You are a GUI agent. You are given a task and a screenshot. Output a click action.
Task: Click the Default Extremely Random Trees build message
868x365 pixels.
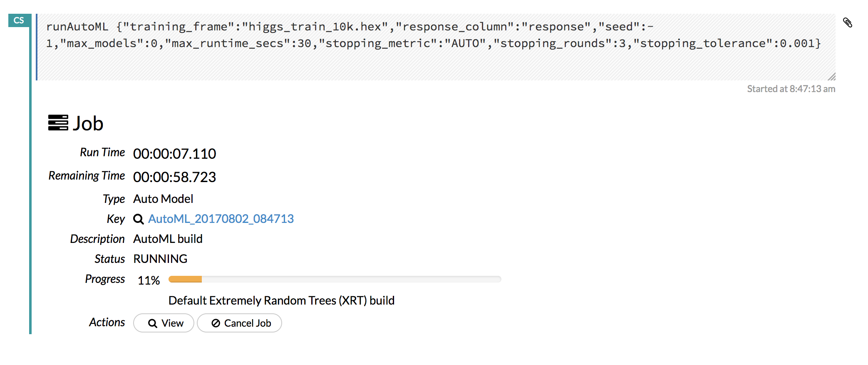point(281,300)
